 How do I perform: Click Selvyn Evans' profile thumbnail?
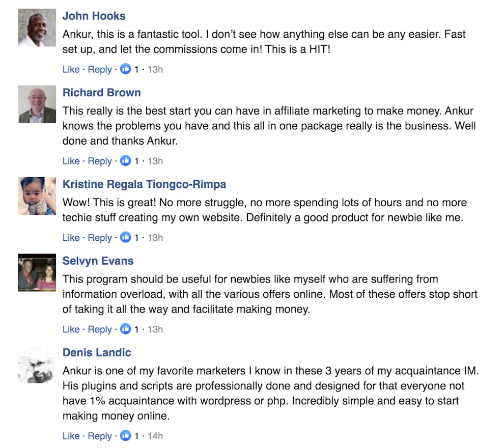37,272
